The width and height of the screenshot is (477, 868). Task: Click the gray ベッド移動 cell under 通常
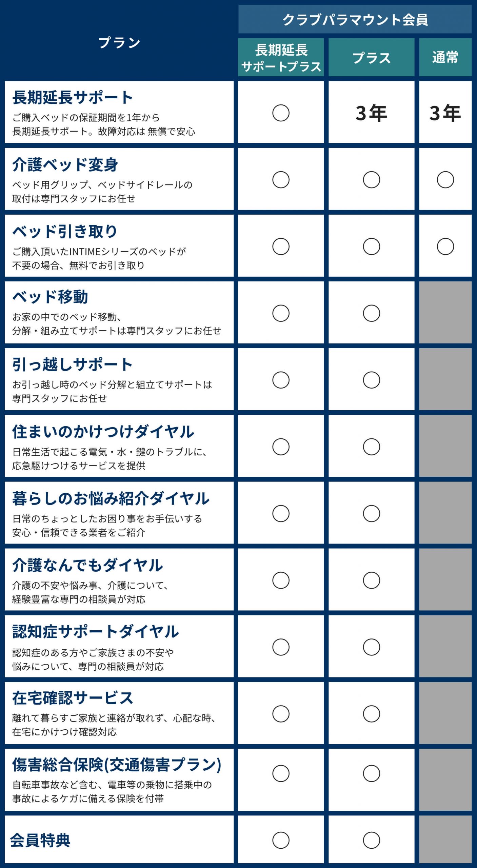tap(445, 313)
